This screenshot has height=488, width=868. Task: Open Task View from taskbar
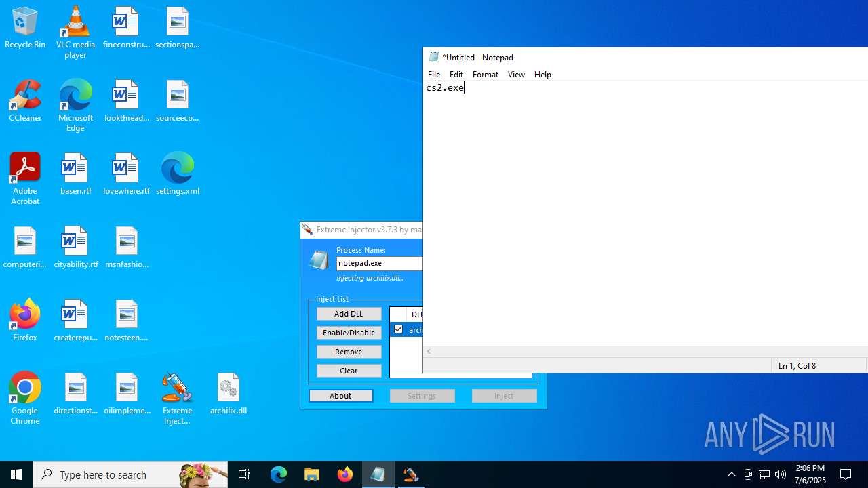(244, 474)
